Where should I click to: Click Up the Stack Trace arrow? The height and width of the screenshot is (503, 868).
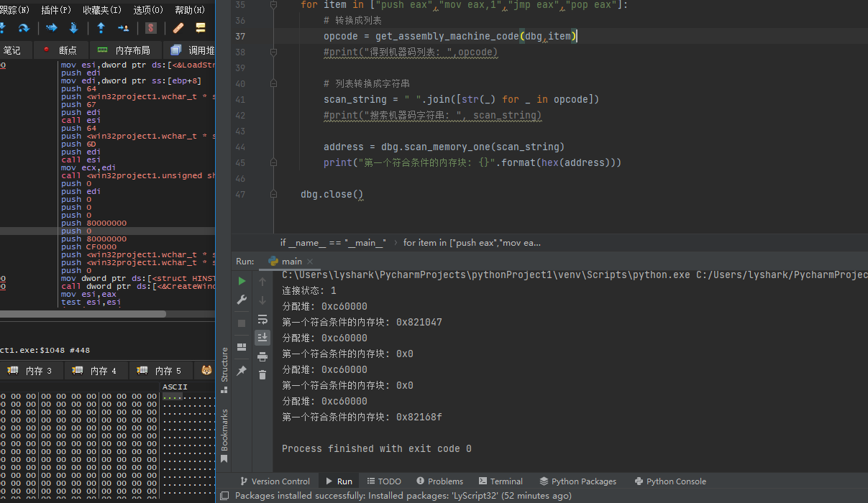coord(262,282)
